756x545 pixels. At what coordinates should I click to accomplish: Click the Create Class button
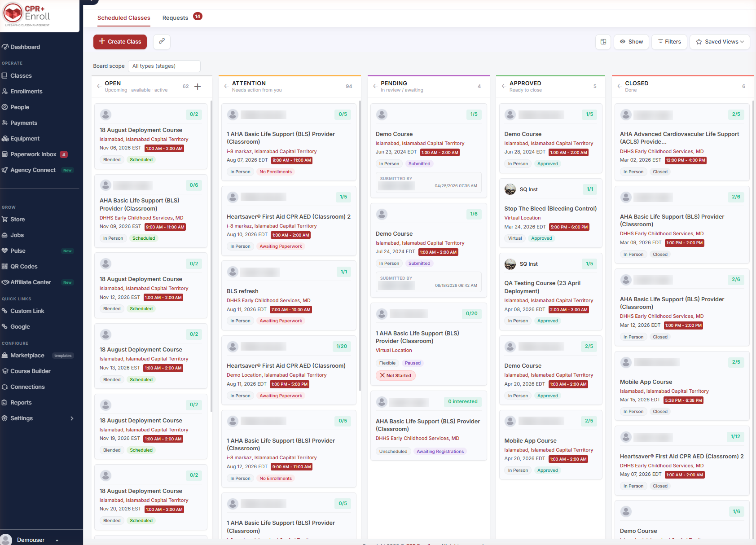[120, 42]
